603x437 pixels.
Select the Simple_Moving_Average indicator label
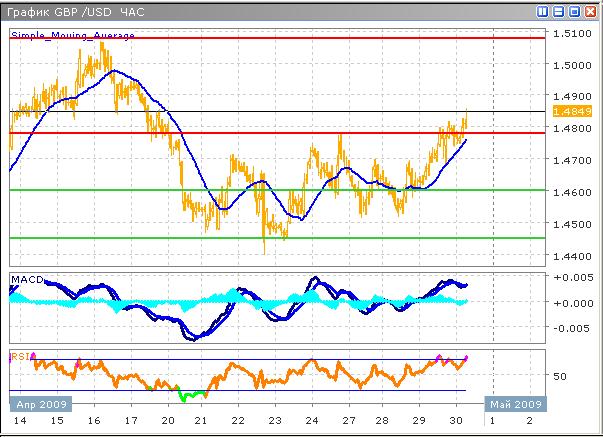point(72,35)
